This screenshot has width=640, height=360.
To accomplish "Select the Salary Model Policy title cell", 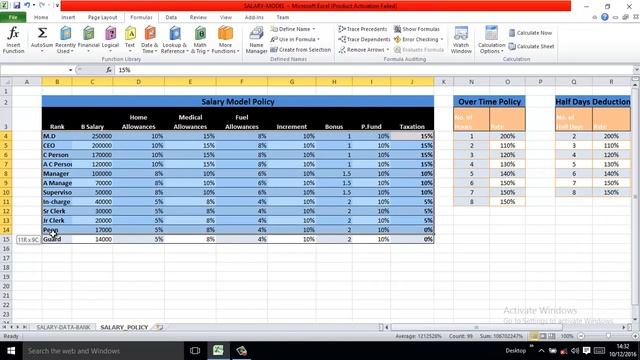I will (238, 102).
